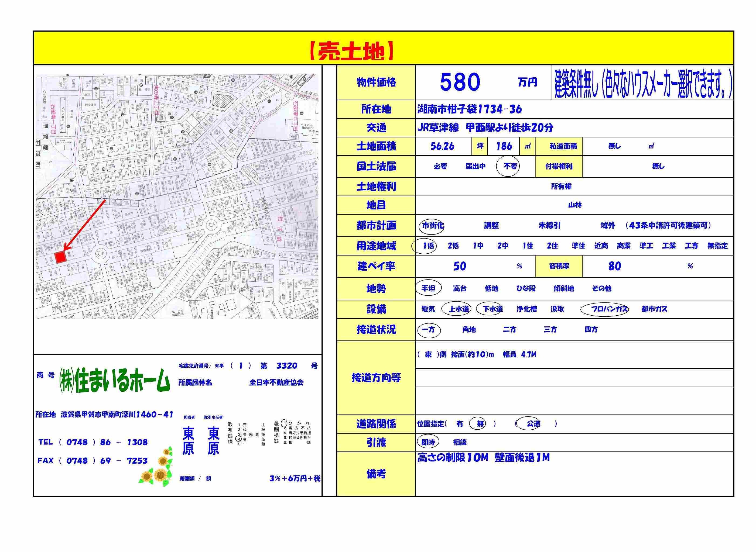Click the 高台 terrain option
Viewport: 756px width, 552px height.
coord(460,288)
